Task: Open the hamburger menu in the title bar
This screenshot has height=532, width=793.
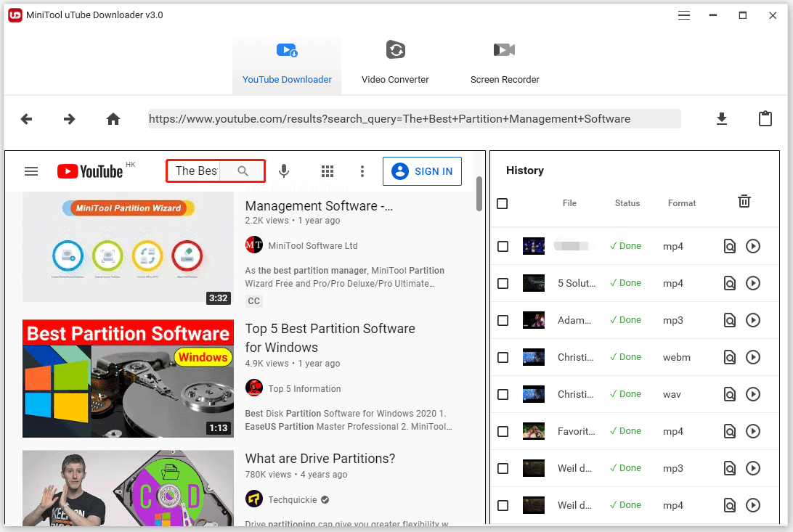Action: point(684,15)
